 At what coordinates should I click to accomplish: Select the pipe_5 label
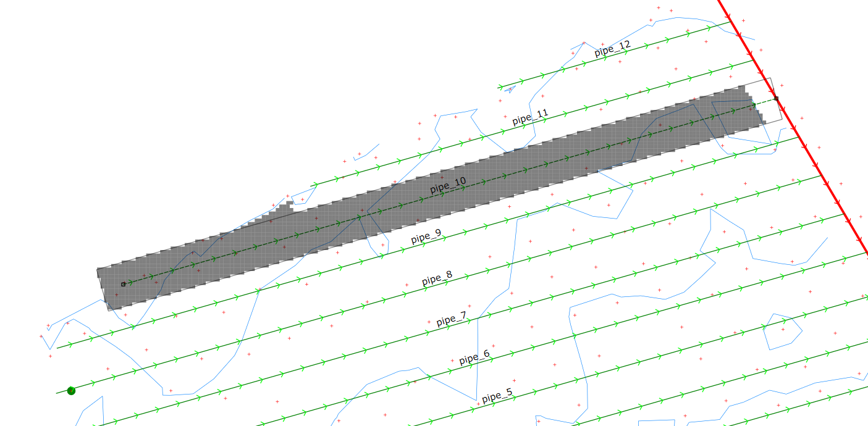click(x=497, y=395)
